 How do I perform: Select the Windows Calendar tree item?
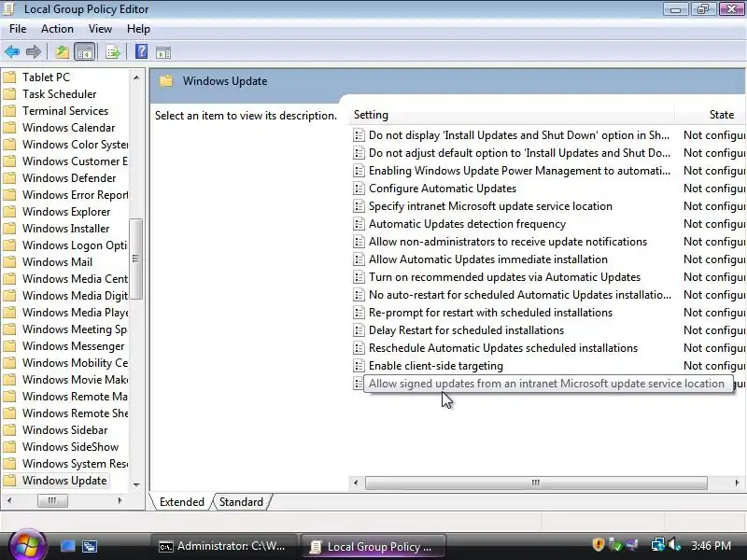68,128
